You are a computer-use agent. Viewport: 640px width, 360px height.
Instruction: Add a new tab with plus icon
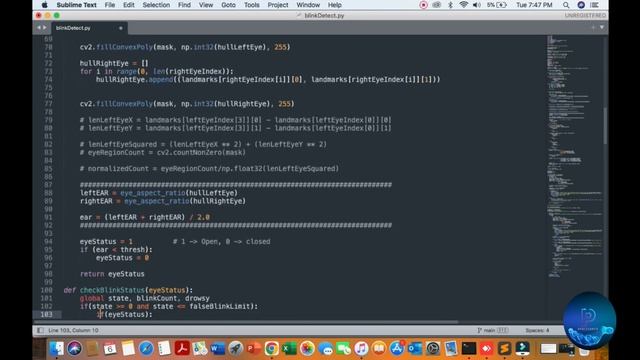coord(593,27)
